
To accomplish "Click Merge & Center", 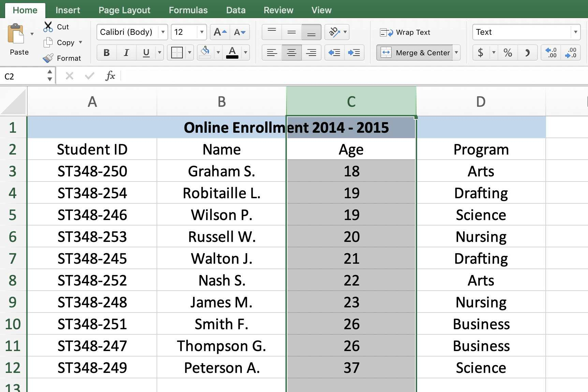I will coord(415,53).
